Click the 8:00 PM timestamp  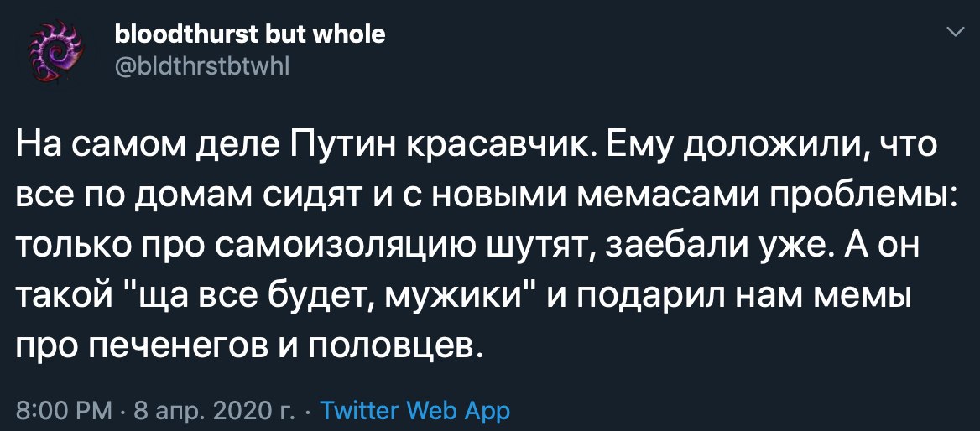coord(64,411)
